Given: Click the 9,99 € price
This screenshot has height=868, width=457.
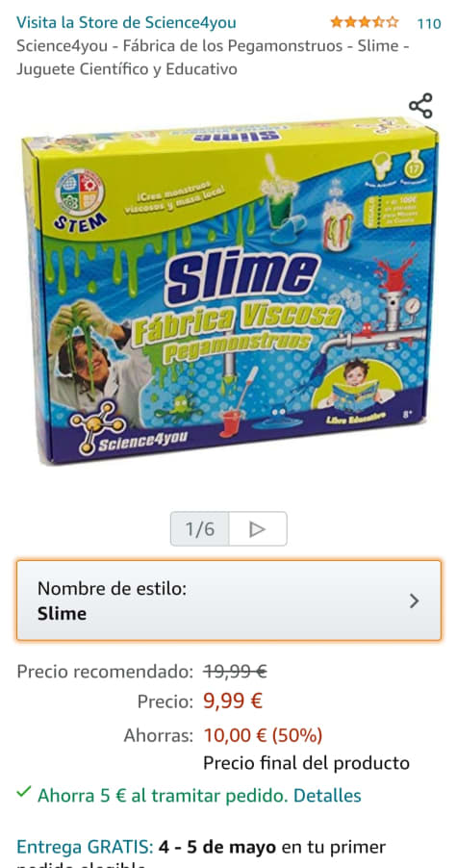Looking at the screenshot, I should coord(233,702).
